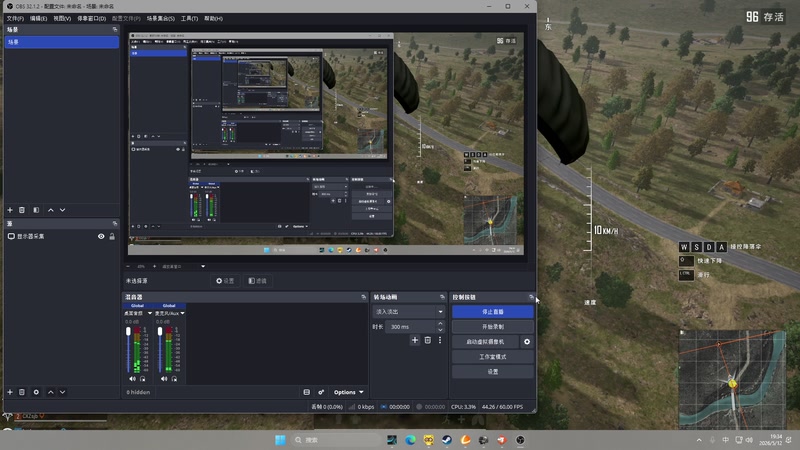Viewport: 800px width, 450px height.
Task: Undock the sources panel via its float icon
Action: point(114,223)
